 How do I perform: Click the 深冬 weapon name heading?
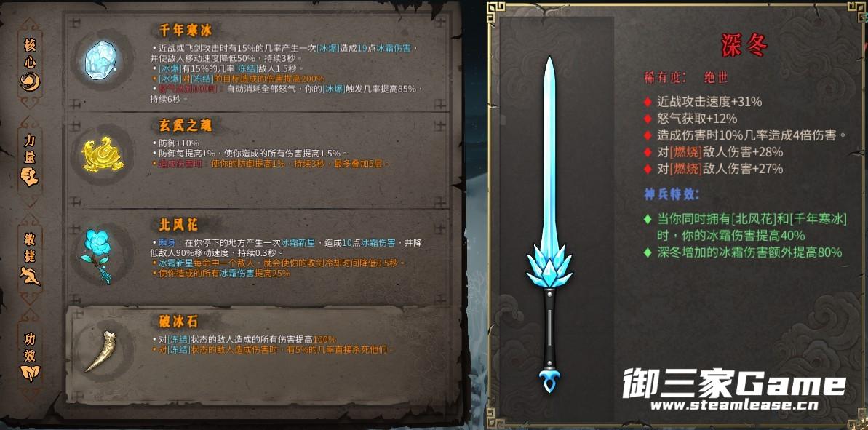[744, 45]
